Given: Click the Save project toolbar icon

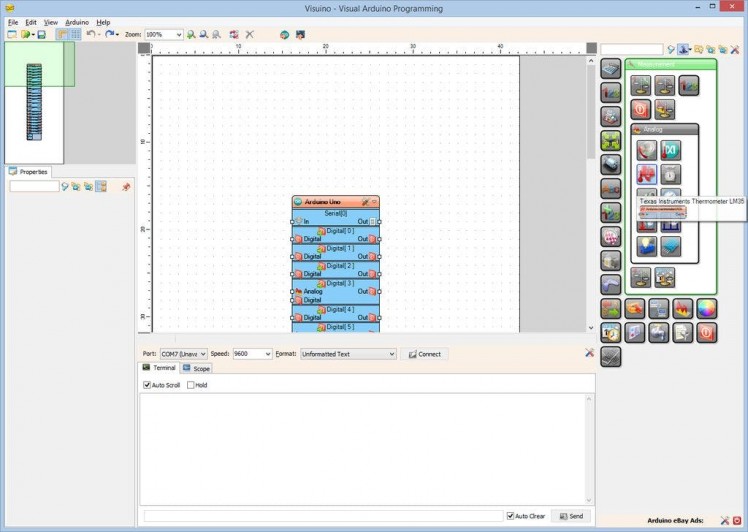Looking at the screenshot, I should 41,34.
